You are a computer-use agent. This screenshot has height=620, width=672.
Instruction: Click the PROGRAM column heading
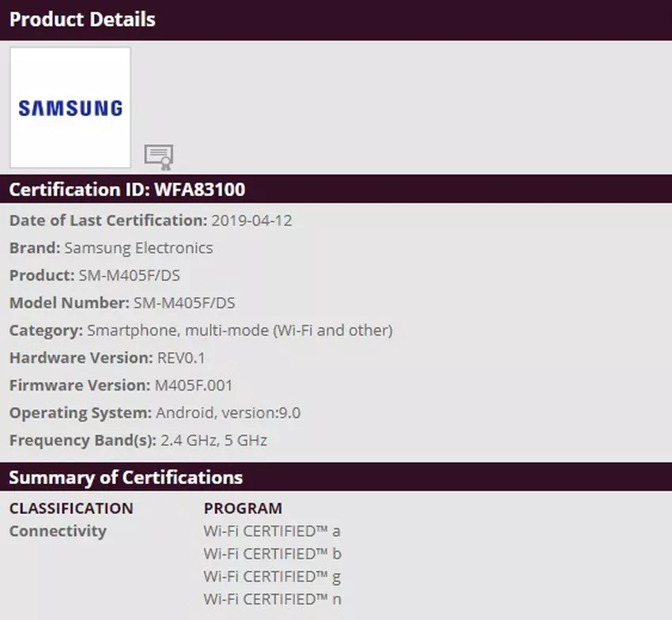[243, 508]
